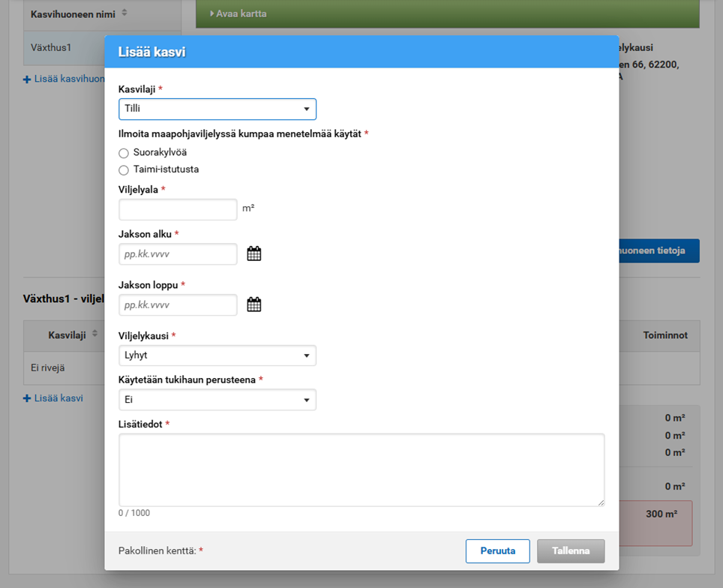Click the Jakson loppu date field
The height and width of the screenshot is (588, 723).
tap(178, 304)
